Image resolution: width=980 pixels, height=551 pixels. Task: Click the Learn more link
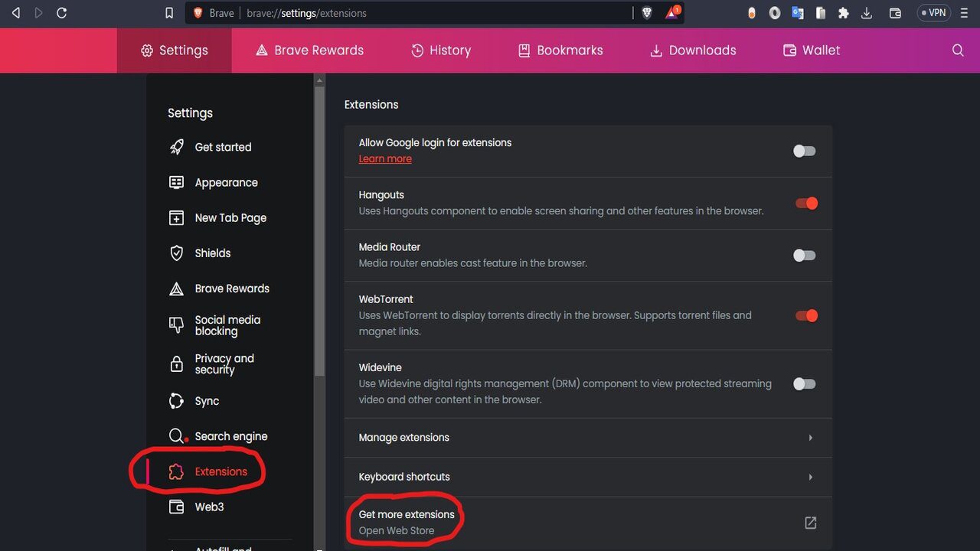[x=385, y=159]
